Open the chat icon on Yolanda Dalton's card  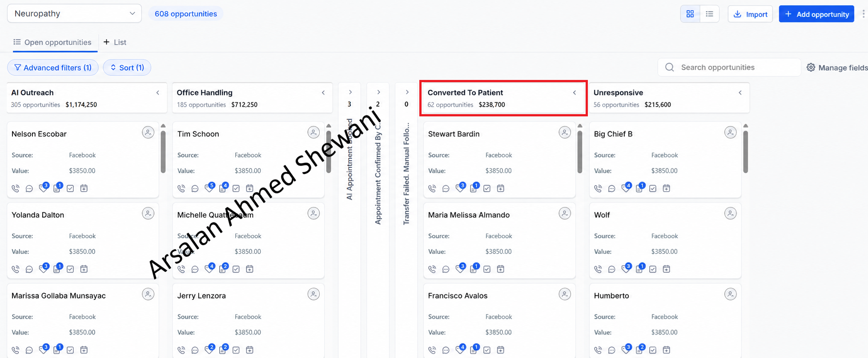pyautogui.click(x=29, y=269)
